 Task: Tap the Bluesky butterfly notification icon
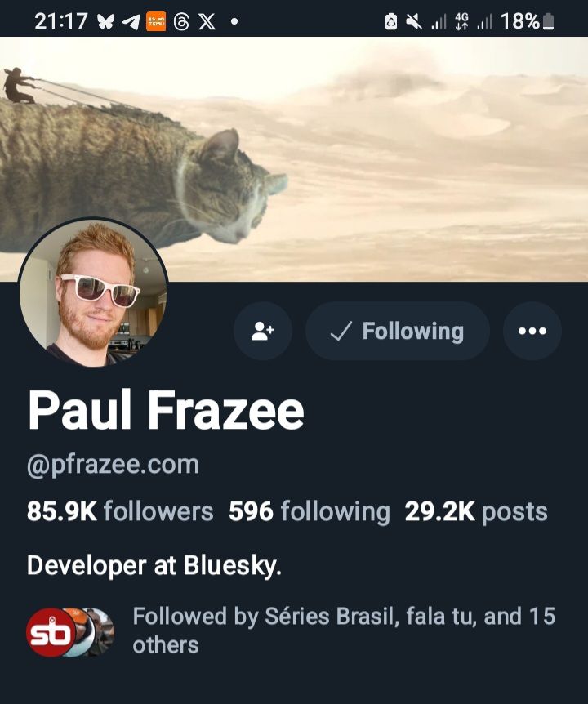pyautogui.click(x=105, y=21)
